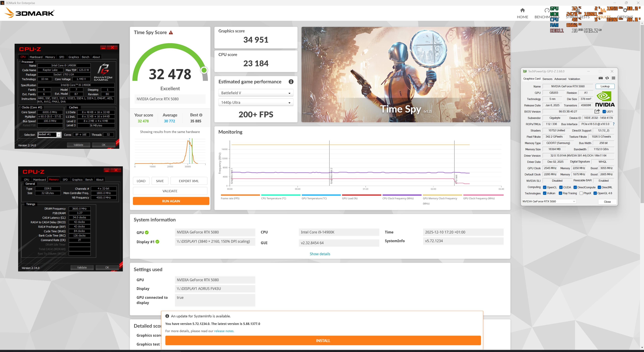Toggle the Ray Tracing checkbox
The image size is (644, 352).
560,193
